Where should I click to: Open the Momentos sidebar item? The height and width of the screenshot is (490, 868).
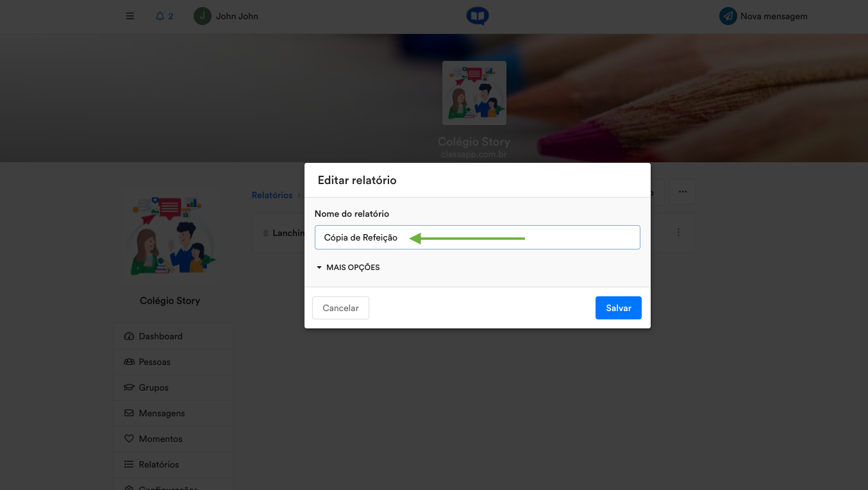[x=174, y=439]
